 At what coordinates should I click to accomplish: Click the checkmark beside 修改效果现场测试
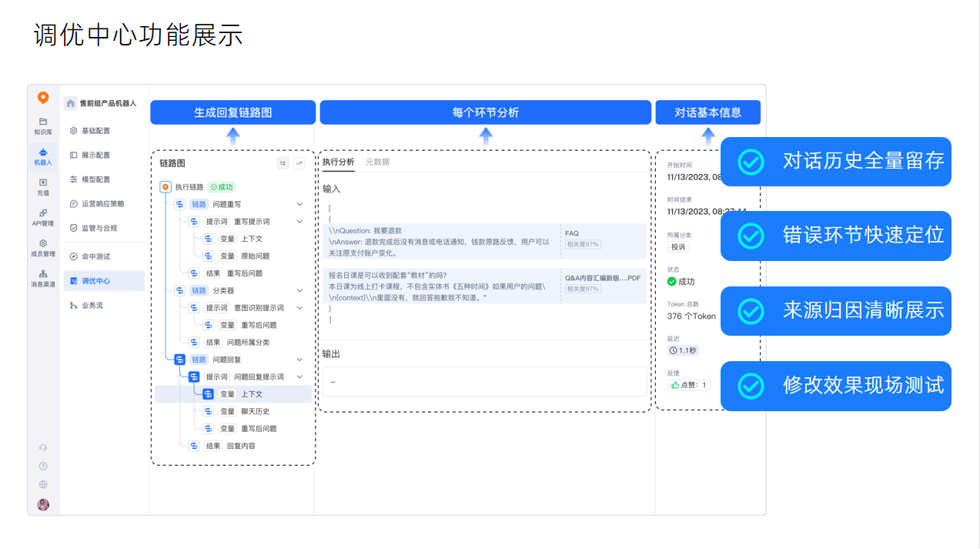(751, 386)
